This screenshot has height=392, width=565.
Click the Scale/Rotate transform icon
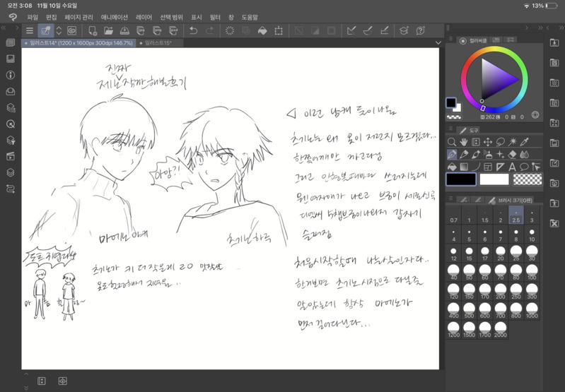[x=279, y=31]
